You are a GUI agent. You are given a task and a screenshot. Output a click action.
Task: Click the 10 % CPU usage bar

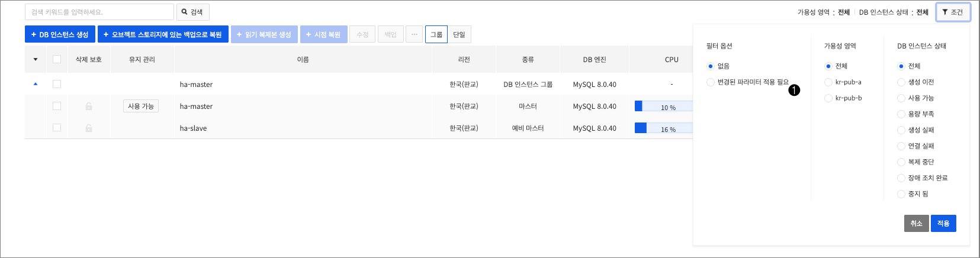click(x=663, y=107)
